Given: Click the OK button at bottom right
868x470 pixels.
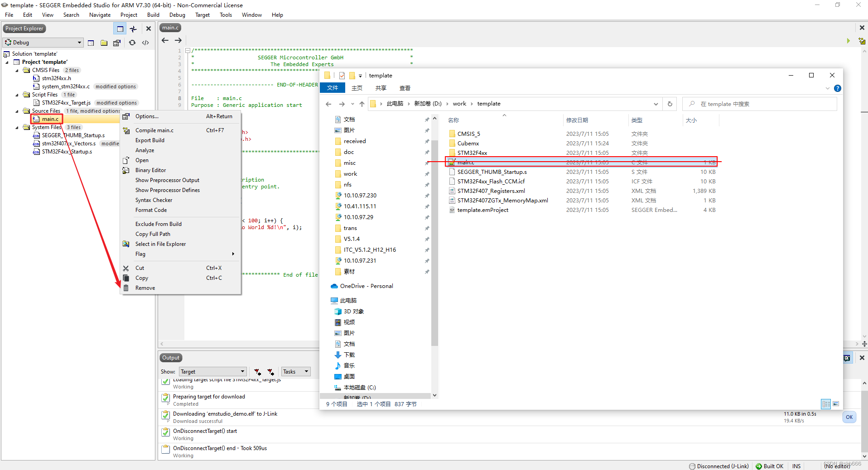Looking at the screenshot, I should (849, 417).
